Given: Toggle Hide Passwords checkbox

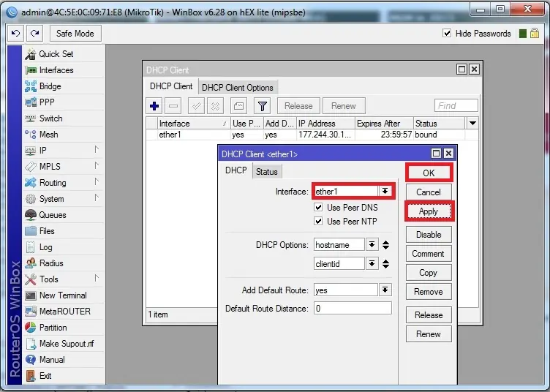Looking at the screenshot, I should (447, 34).
